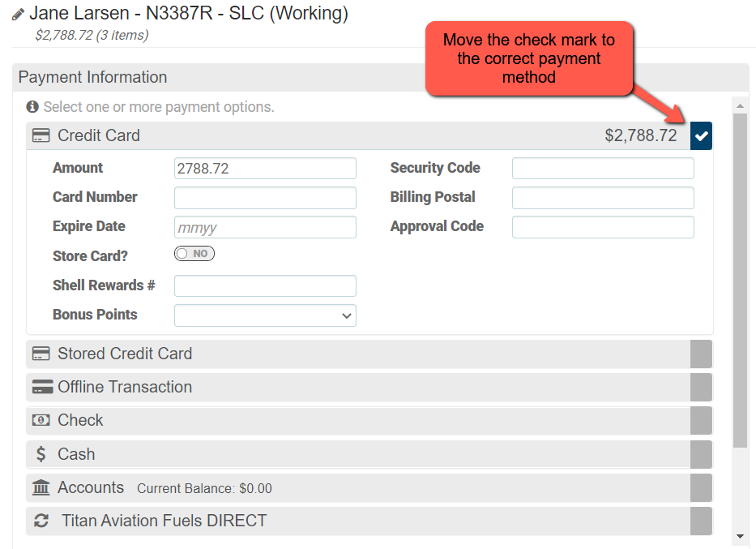Click the Amount field showing 2788.72

pyautogui.click(x=265, y=169)
